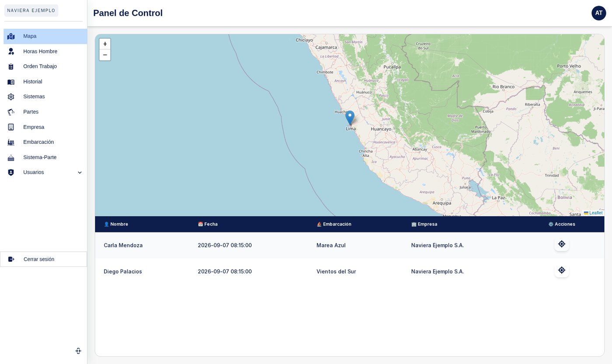This screenshot has height=364, width=612.
Task: Click the Panel de Control heading
Action: click(x=128, y=13)
